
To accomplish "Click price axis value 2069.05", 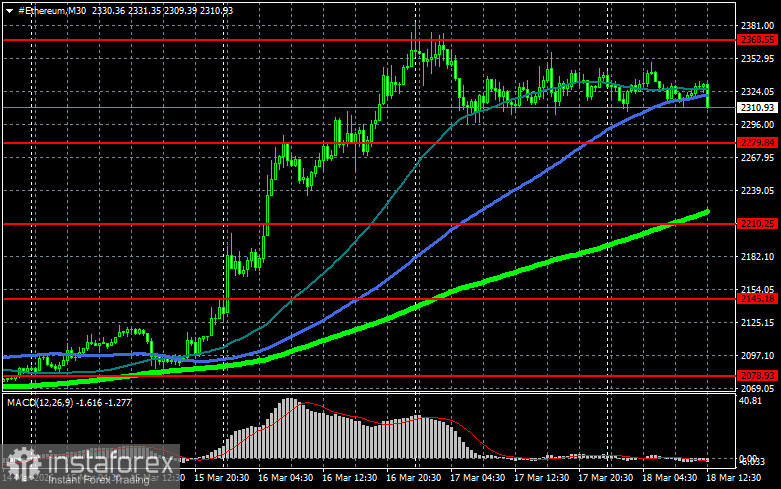I will 758,388.
